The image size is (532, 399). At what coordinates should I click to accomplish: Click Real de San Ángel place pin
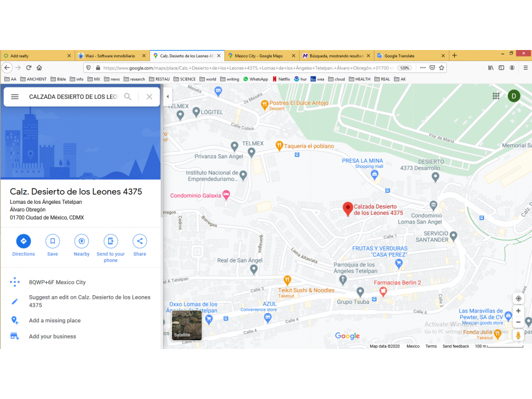[x=253, y=270]
